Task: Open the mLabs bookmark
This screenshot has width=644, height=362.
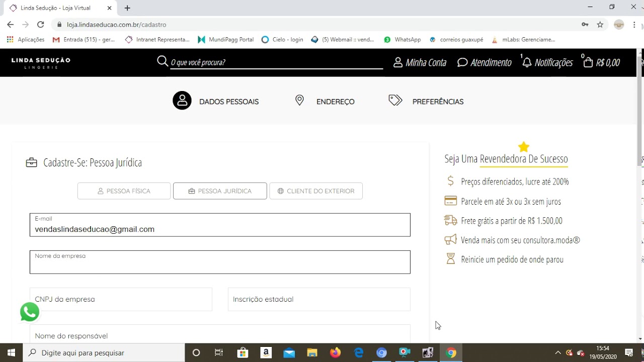Action: coord(523,40)
